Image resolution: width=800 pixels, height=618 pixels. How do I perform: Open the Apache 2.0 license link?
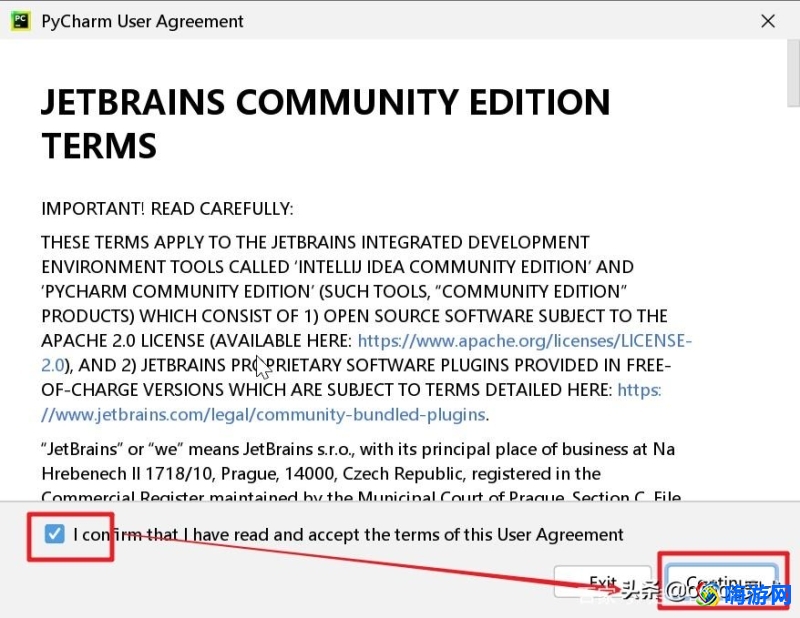click(524, 341)
